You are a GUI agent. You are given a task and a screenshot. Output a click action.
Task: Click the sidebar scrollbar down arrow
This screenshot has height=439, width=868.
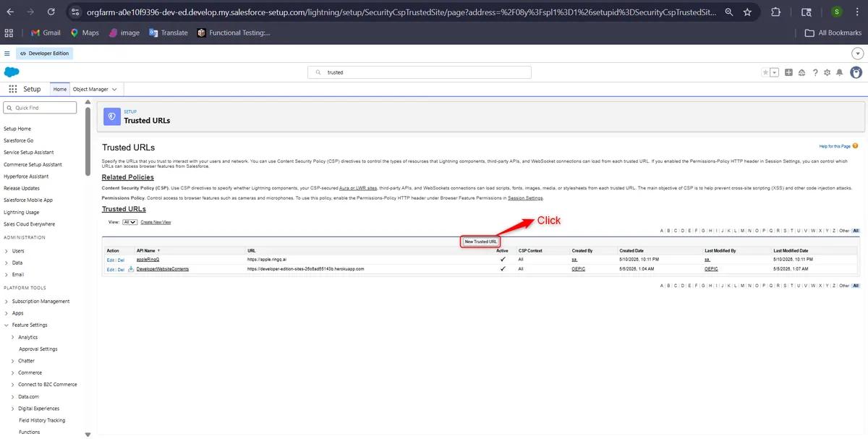pos(88,435)
